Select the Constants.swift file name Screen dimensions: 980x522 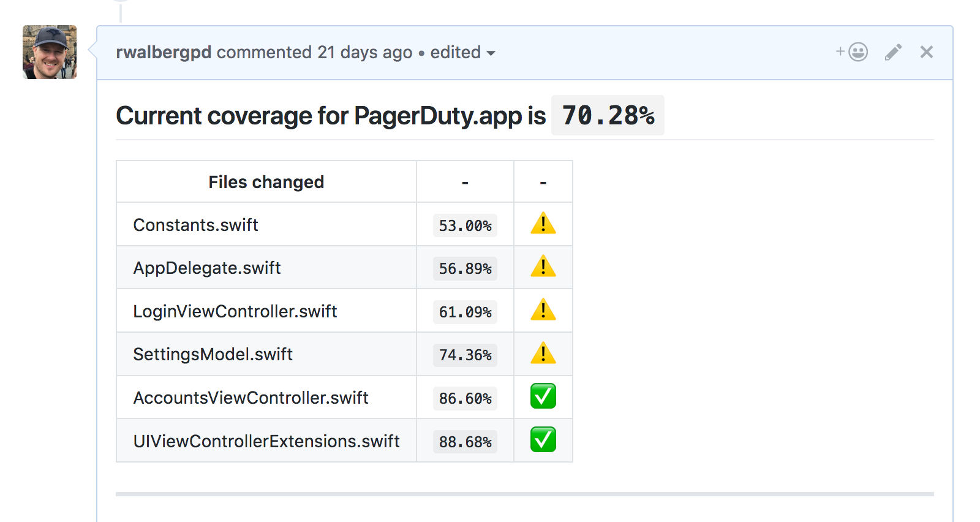point(196,225)
